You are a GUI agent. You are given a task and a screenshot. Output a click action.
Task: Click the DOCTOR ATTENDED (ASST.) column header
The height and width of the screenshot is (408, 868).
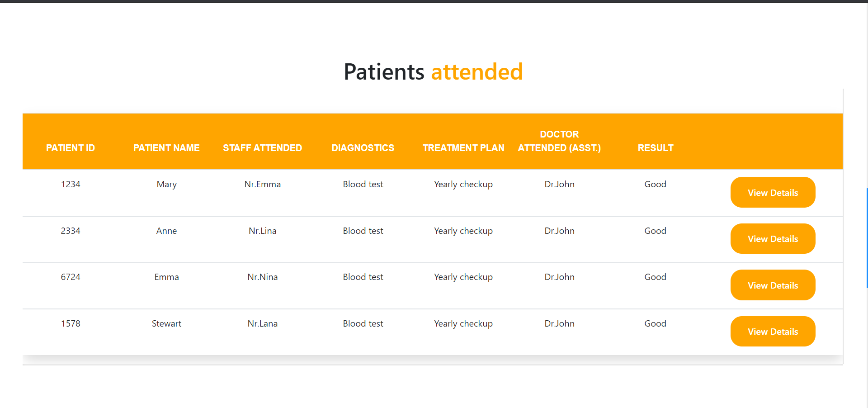pyautogui.click(x=559, y=141)
